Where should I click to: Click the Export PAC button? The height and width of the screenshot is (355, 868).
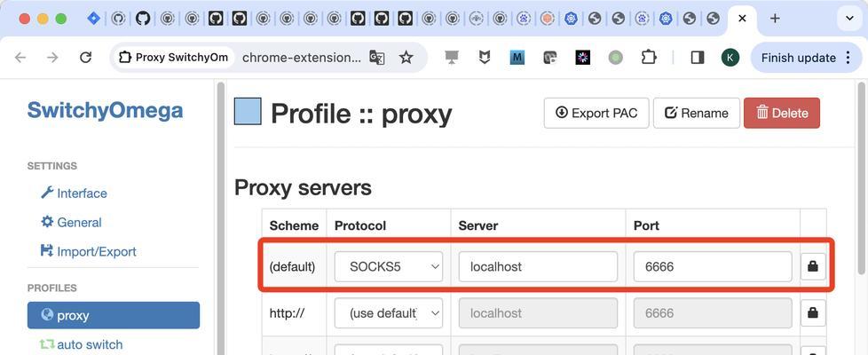click(x=596, y=113)
